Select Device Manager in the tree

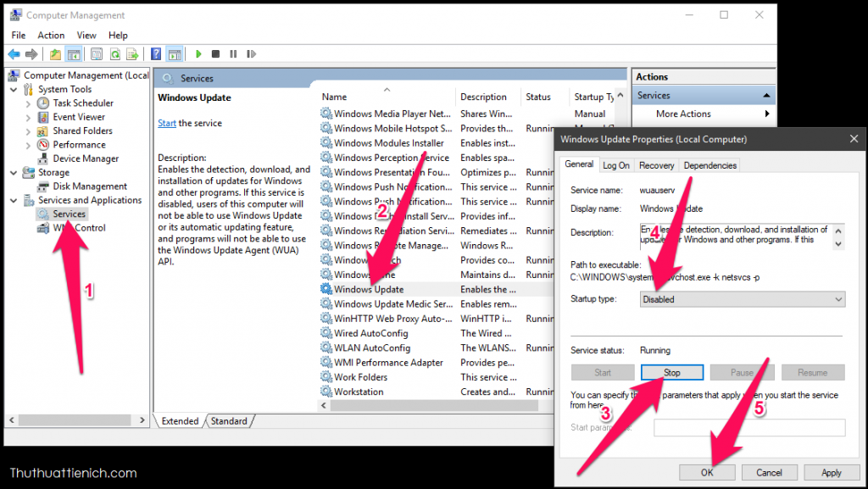[x=86, y=158]
